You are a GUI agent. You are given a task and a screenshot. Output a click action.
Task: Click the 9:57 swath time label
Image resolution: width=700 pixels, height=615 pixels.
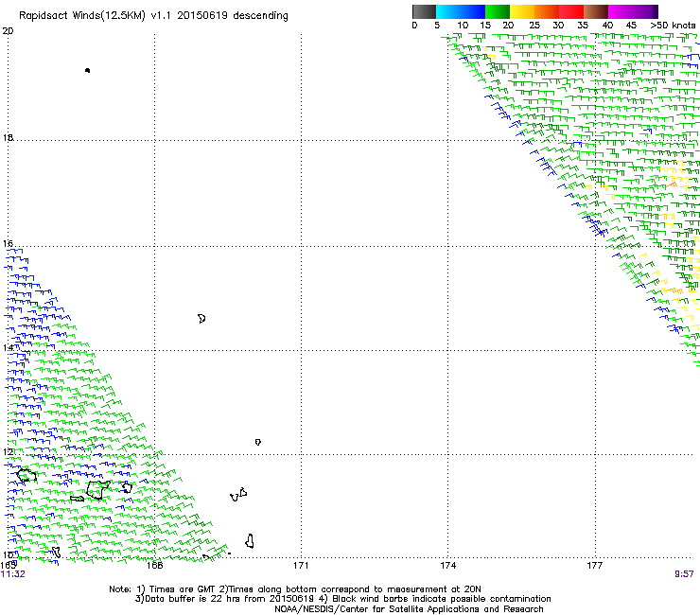point(684,574)
